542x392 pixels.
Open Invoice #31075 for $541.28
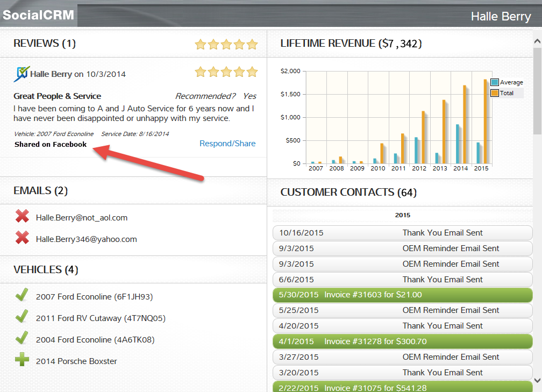402,387
